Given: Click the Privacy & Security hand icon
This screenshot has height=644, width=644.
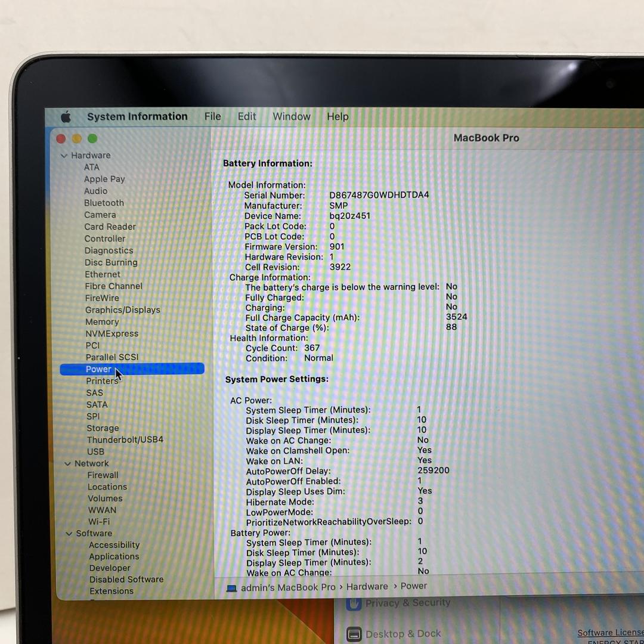Looking at the screenshot, I should (x=354, y=603).
